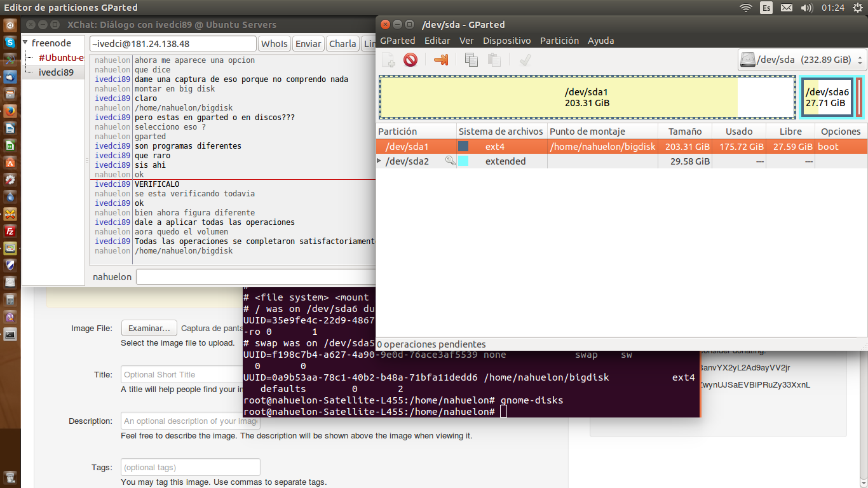Click the red Delete partition icon

(x=410, y=60)
